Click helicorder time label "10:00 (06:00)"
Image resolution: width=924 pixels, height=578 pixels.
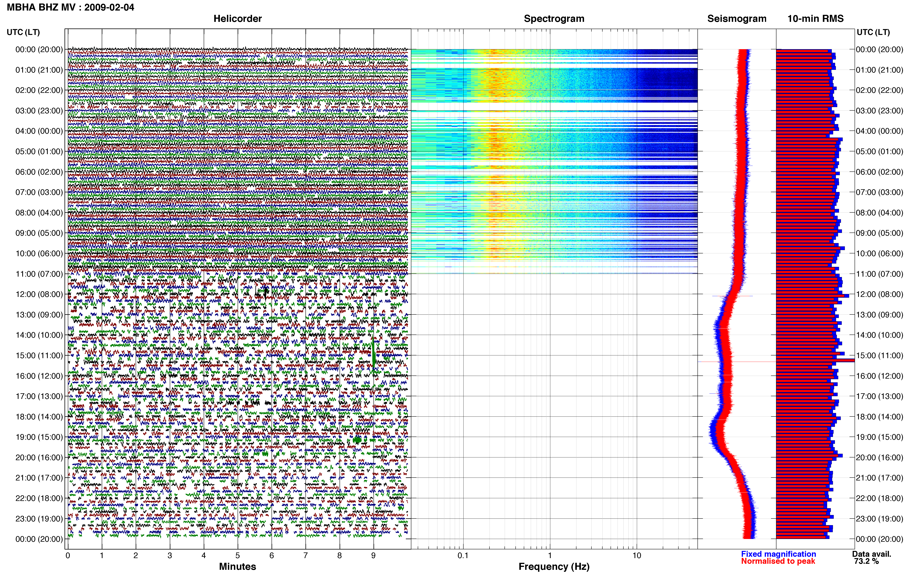point(39,253)
